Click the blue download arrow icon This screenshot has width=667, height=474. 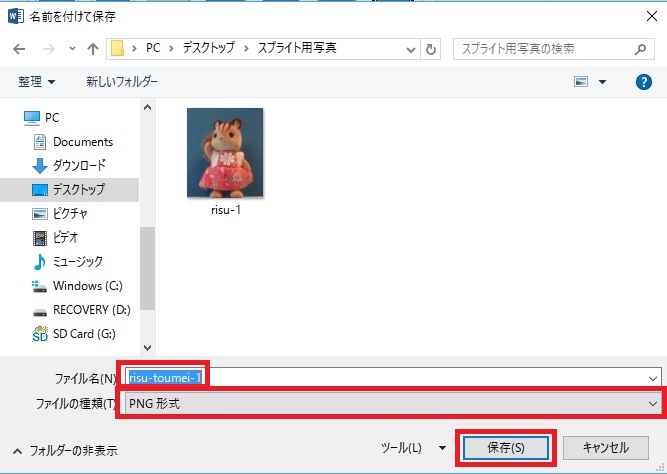[x=40, y=166]
